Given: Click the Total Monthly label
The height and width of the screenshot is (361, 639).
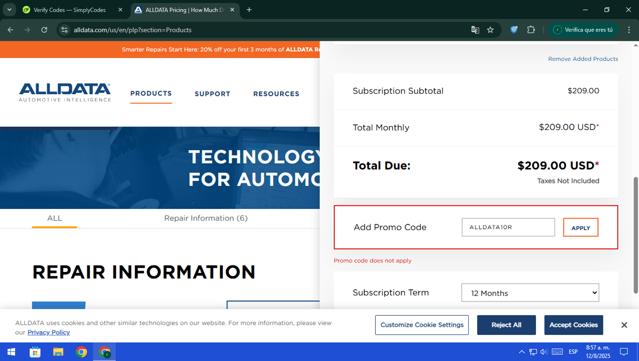Looking at the screenshot, I should (381, 128).
